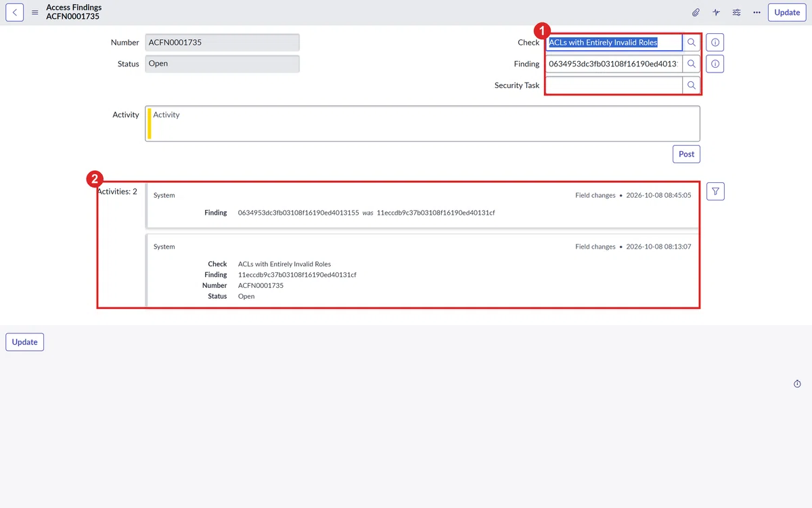The width and height of the screenshot is (812, 508).
Task: Open attachments via paperclip icon
Action: tap(696, 12)
